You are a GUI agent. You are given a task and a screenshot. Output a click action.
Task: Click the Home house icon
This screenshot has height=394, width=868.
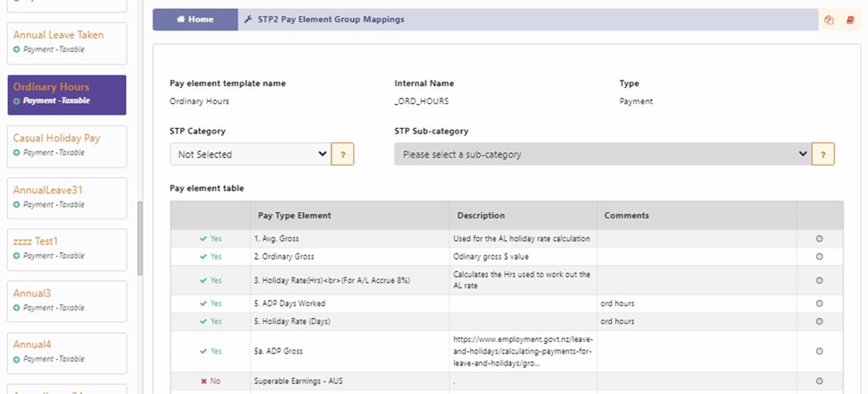tap(180, 20)
